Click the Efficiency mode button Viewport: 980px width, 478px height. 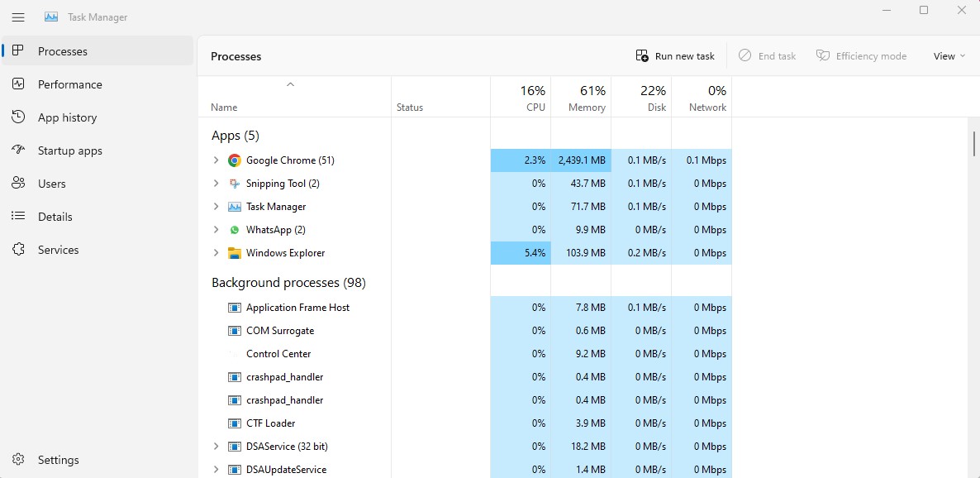pyautogui.click(x=862, y=55)
